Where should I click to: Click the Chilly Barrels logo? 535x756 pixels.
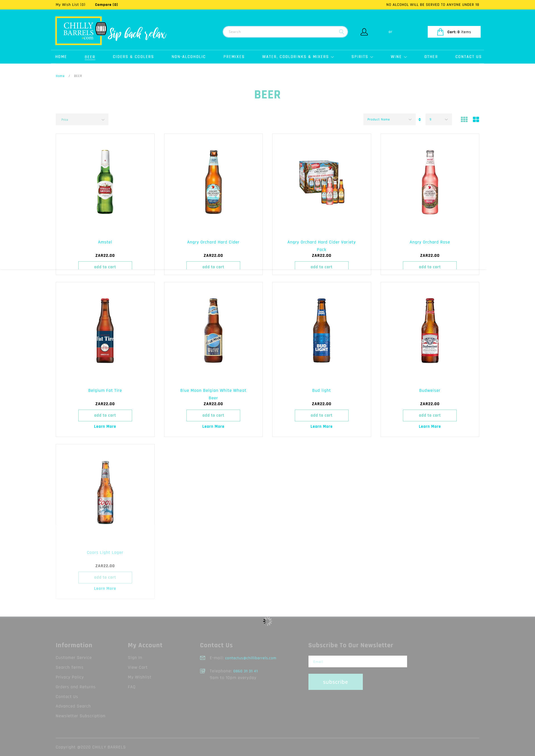tap(111, 31)
